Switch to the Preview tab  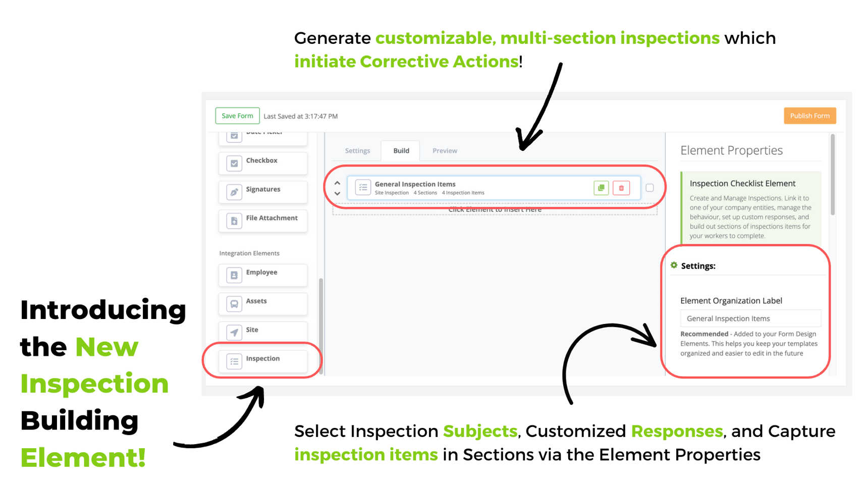(x=445, y=150)
